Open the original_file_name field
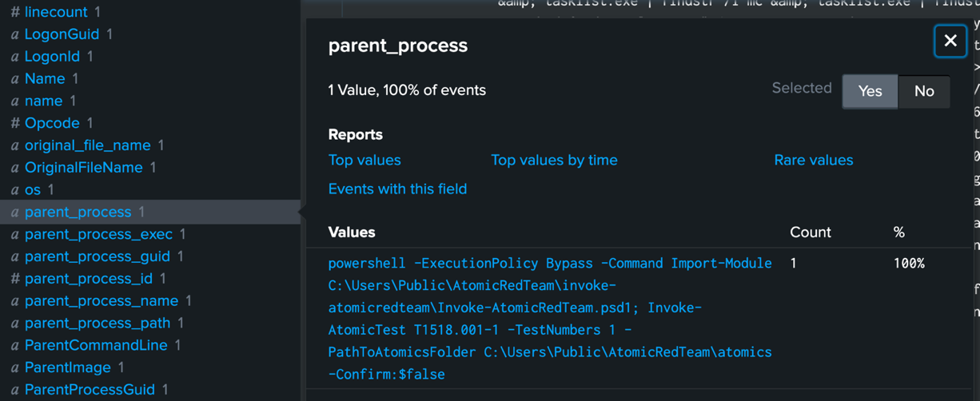The height and width of the screenshot is (401, 980). tap(87, 145)
